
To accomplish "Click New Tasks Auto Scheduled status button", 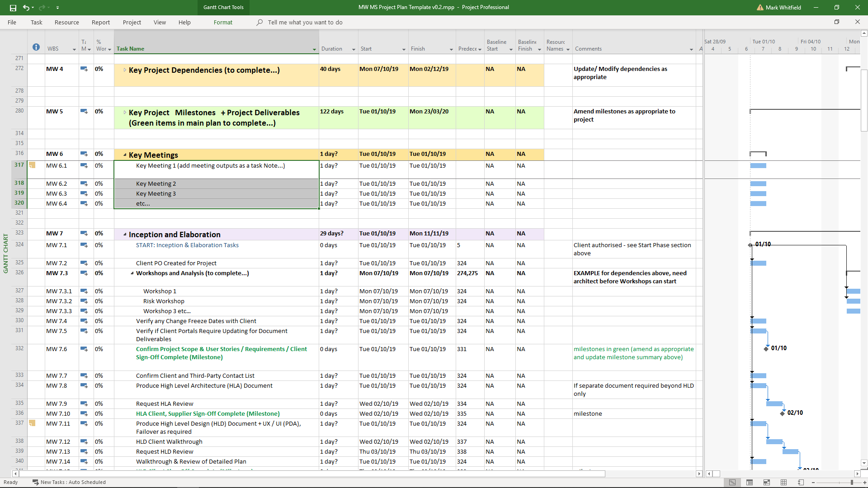I will pyautogui.click(x=69, y=482).
